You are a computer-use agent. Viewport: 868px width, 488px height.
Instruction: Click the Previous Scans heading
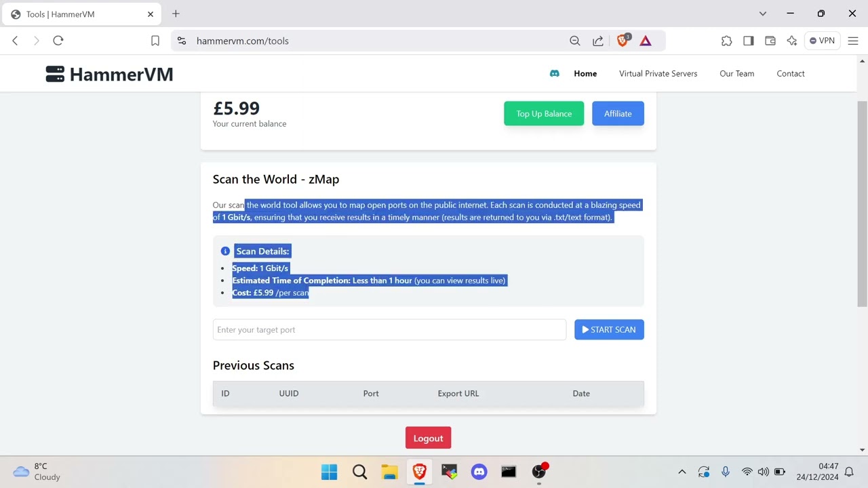[x=254, y=365]
